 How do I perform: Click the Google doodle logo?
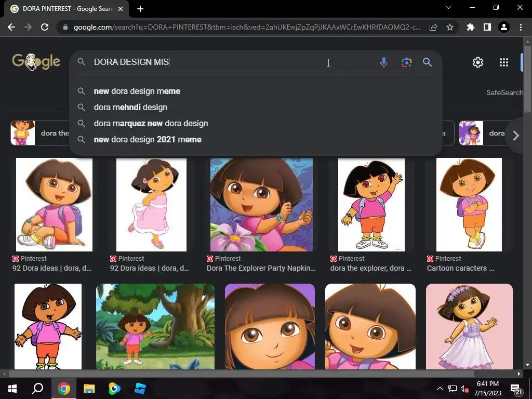(x=36, y=62)
